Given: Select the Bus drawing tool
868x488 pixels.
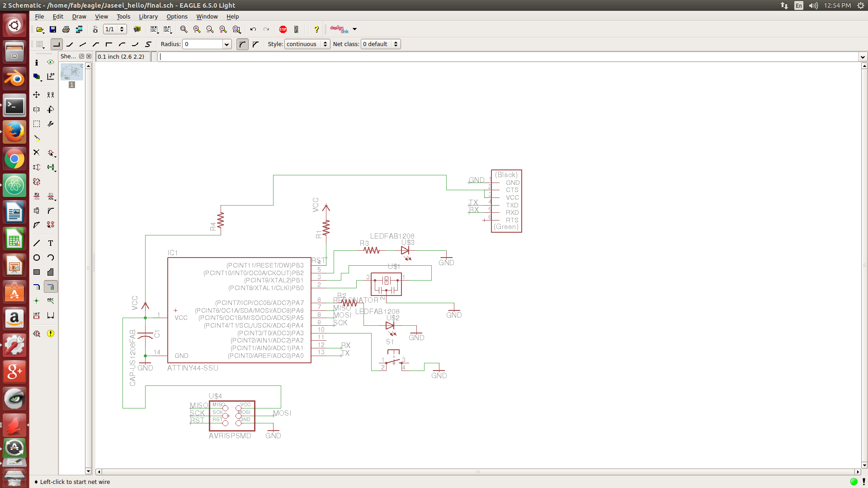Looking at the screenshot, I should (37, 286).
